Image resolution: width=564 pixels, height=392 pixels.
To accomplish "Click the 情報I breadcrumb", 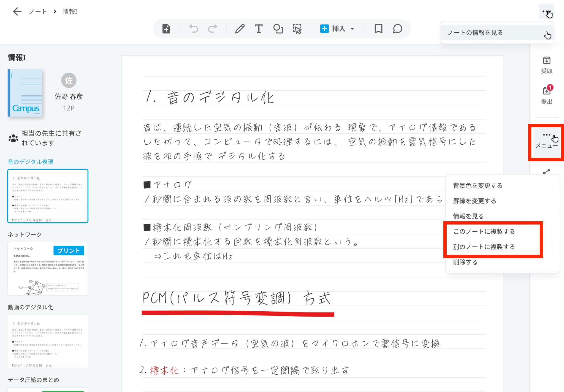I will pyautogui.click(x=70, y=12).
